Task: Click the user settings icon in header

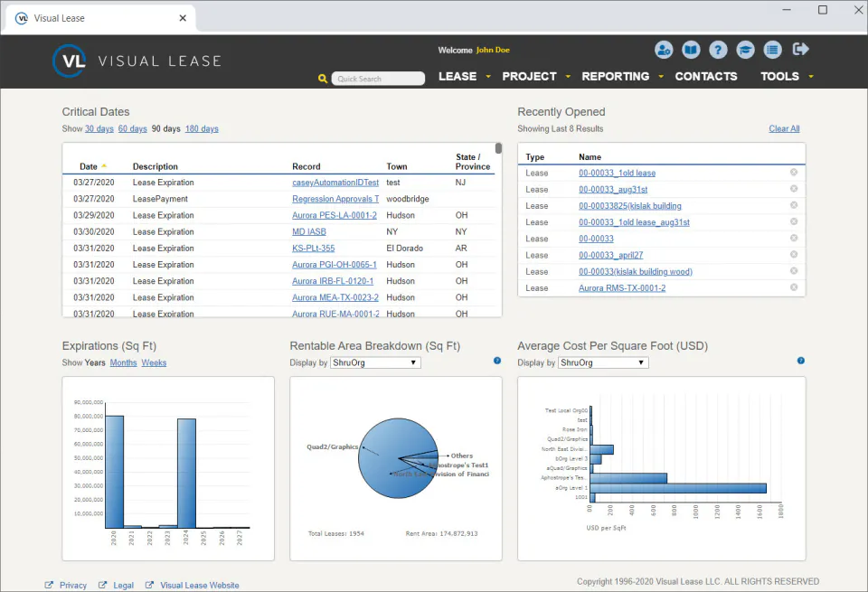Action: point(663,50)
